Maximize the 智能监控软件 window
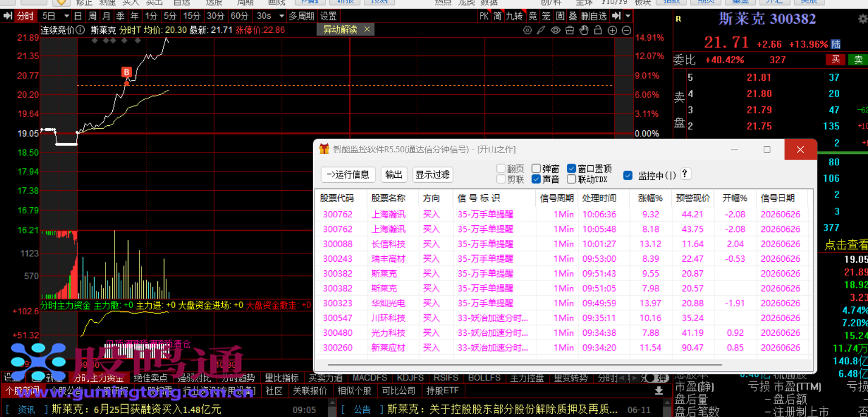This screenshot has height=417, width=868. 767,150
